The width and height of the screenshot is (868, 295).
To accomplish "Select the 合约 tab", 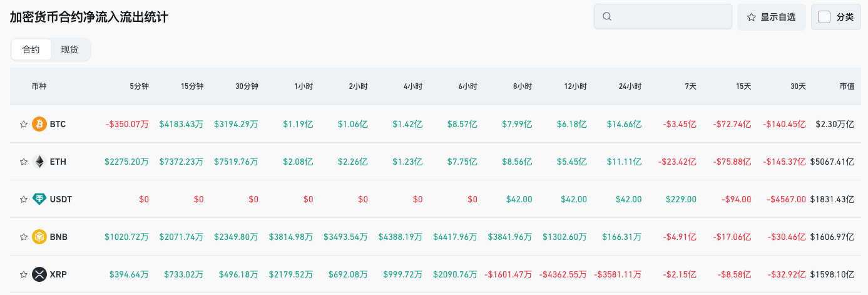I will pyautogui.click(x=31, y=49).
